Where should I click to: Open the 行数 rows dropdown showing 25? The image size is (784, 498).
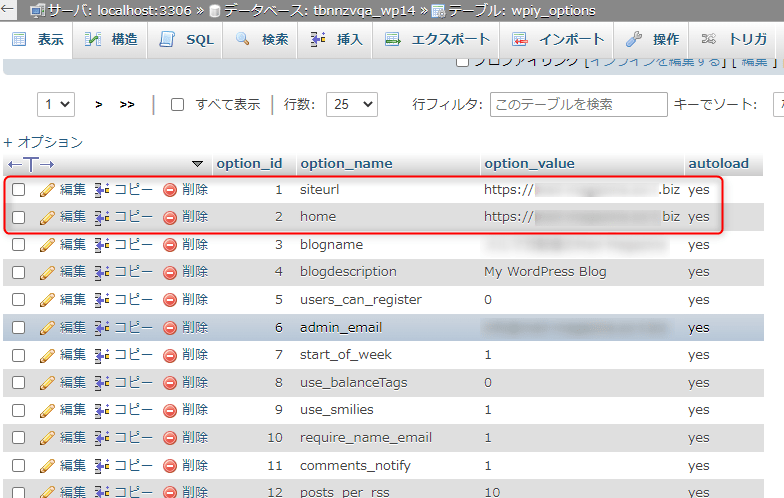pyautogui.click(x=352, y=104)
